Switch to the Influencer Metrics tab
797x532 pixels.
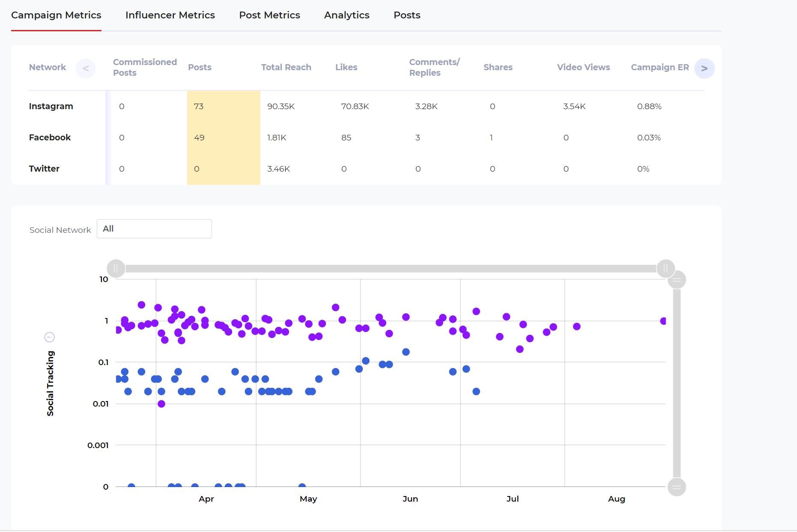coord(170,15)
